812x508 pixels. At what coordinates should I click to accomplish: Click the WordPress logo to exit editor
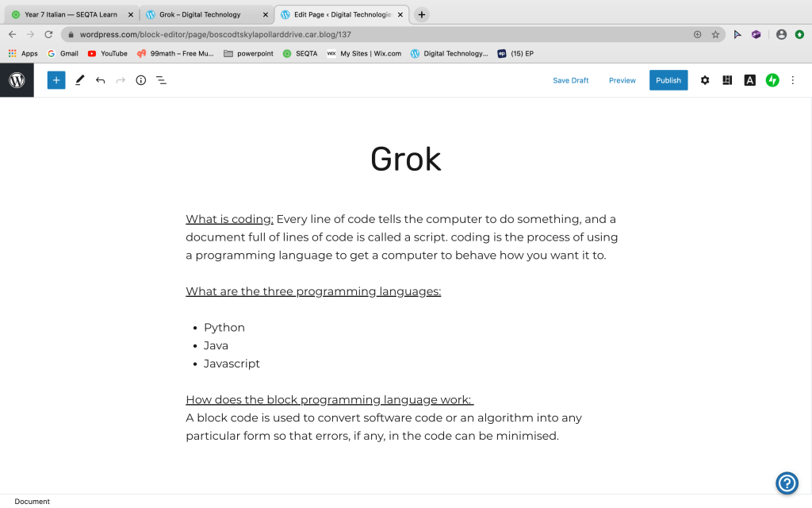click(x=17, y=80)
